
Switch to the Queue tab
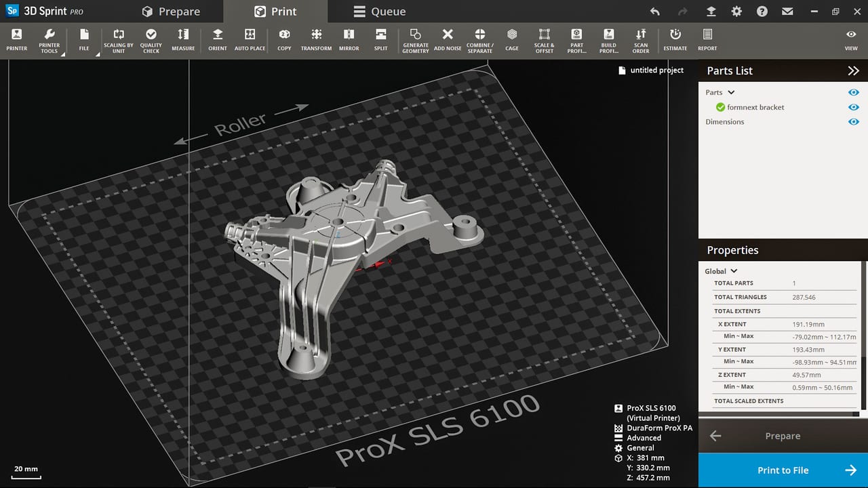tap(380, 12)
